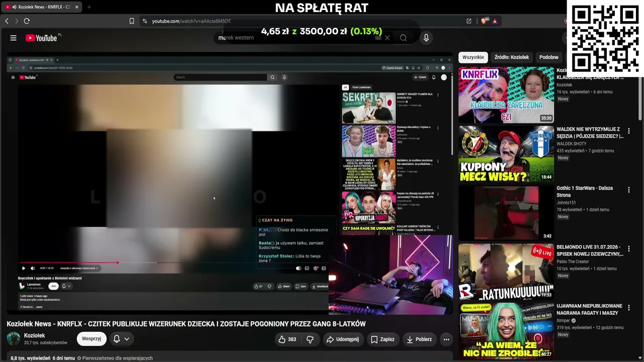Go back with the browser back arrow

click(x=7, y=21)
